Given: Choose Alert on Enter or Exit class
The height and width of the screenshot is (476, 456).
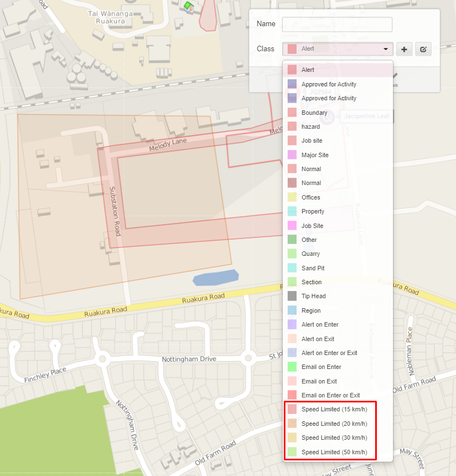Looking at the screenshot, I should pos(338,353).
